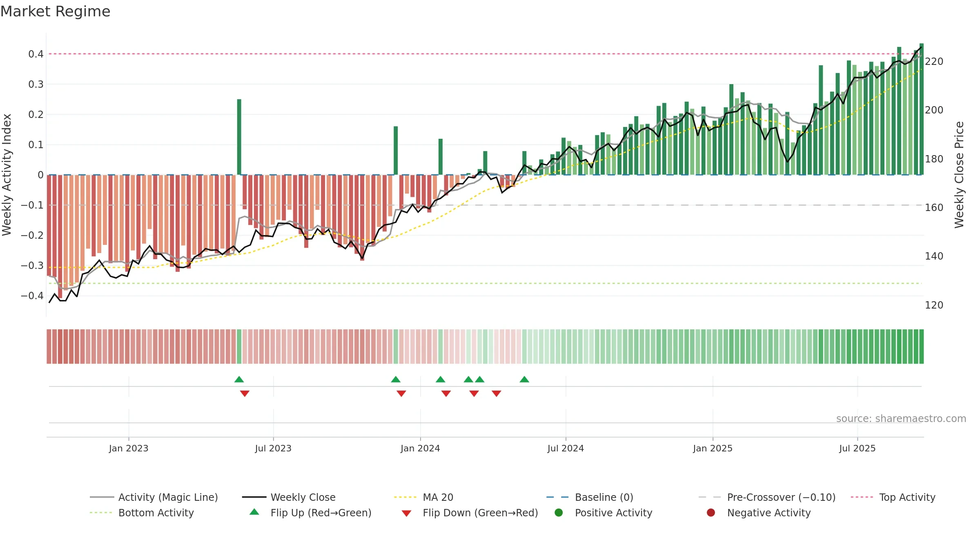Screen dimensions: 980x551
Task: Click the last Flip Up marker before Jul 2024
Action: click(x=524, y=379)
